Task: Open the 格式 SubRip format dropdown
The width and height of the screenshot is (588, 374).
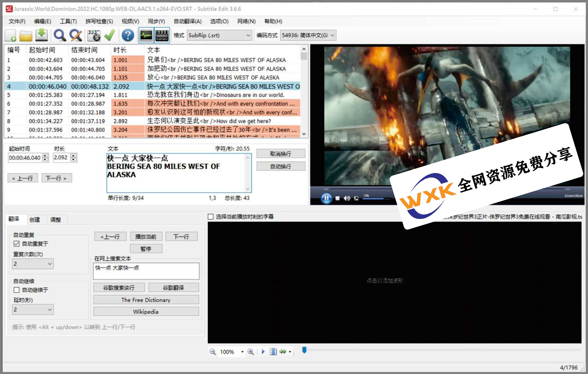Action: pyautogui.click(x=219, y=35)
